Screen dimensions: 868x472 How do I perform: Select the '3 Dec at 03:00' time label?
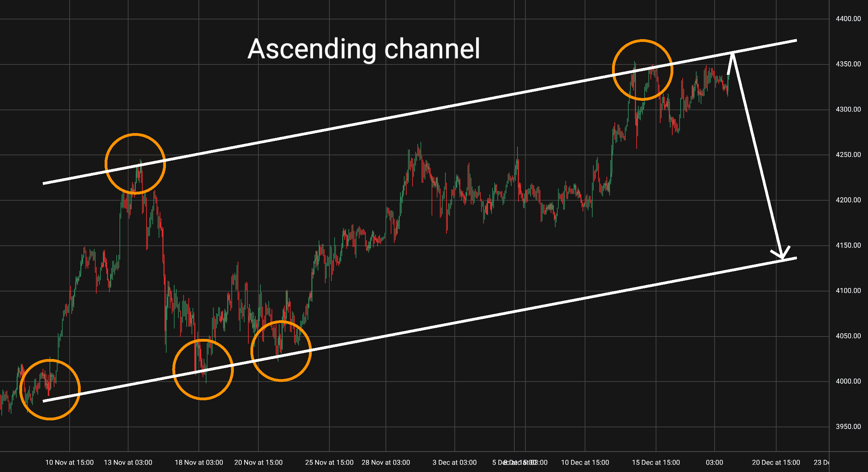coord(454,462)
